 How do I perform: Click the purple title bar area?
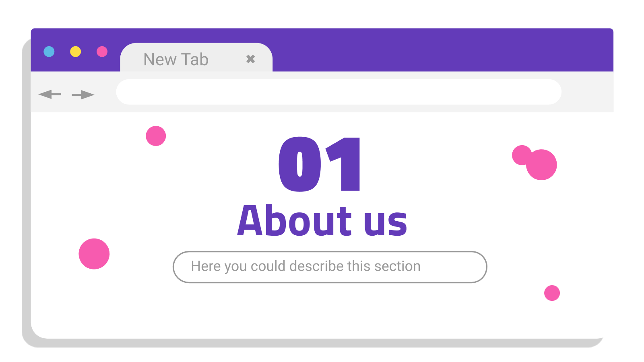[443, 50]
